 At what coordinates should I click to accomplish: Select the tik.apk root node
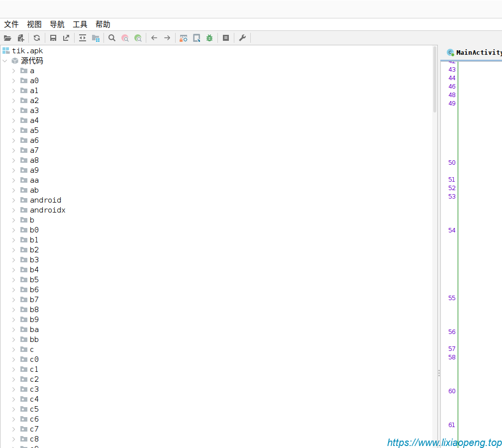27,51
